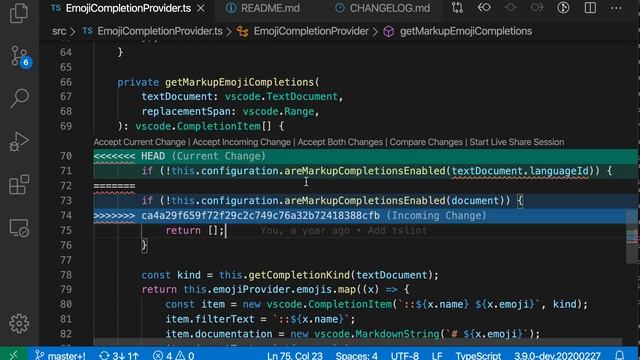Click the timeline clock icon in editor toolbar
Screen dimensions: 640x360
pyautogui.click(x=563, y=8)
